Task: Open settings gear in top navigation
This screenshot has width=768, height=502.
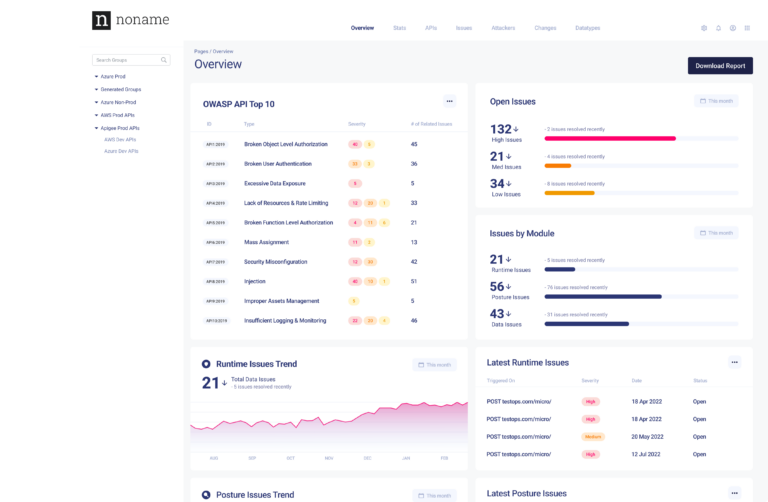Action: point(704,28)
